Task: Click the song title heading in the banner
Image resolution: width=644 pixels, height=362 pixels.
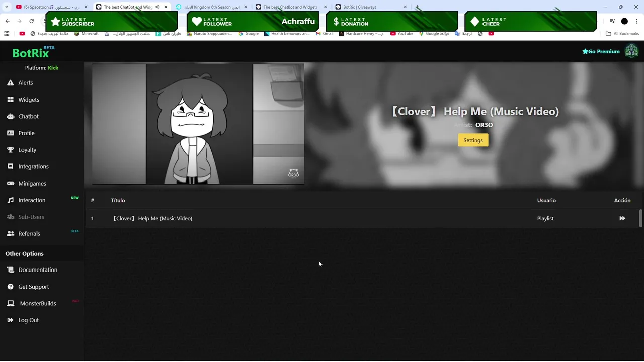Action: (x=475, y=111)
